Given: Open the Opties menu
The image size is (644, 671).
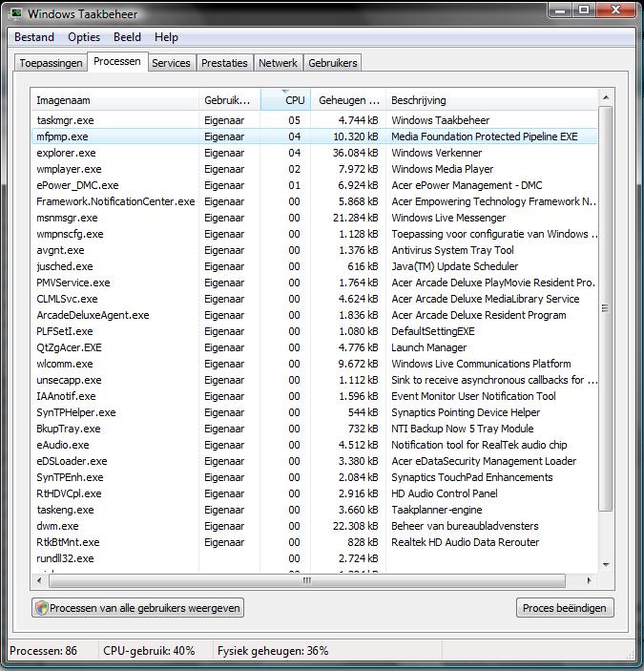Looking at the screenshot, I should click(84, 37).
